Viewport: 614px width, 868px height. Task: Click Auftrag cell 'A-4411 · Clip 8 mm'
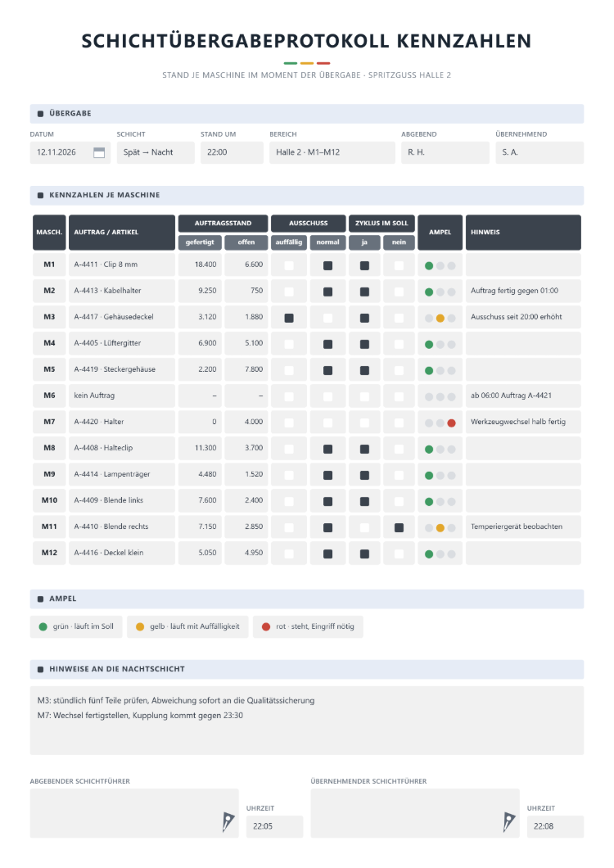(x=122, y=264)
